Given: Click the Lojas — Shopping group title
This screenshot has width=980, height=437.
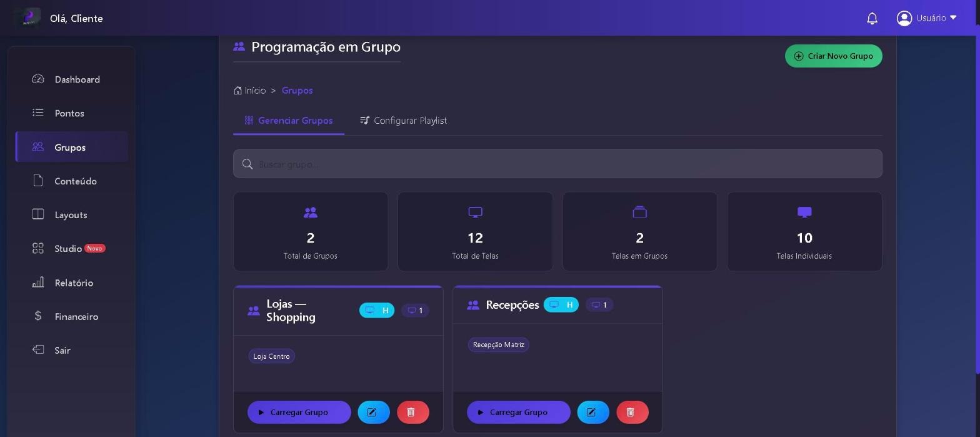Looking at the screenshot, I should pyautogui.click(x=291, y=310).
